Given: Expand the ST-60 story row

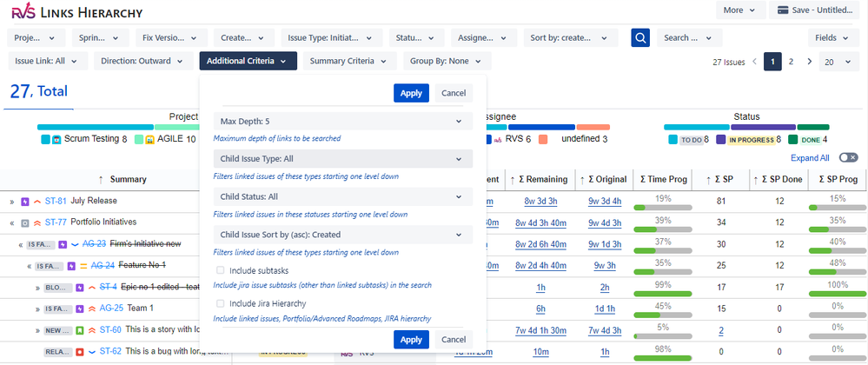Looking at the screenshot, I should (37, 330).
